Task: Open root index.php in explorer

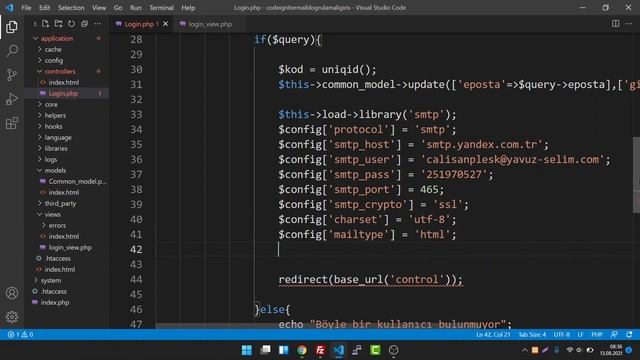Action: (x=55, y=302)
